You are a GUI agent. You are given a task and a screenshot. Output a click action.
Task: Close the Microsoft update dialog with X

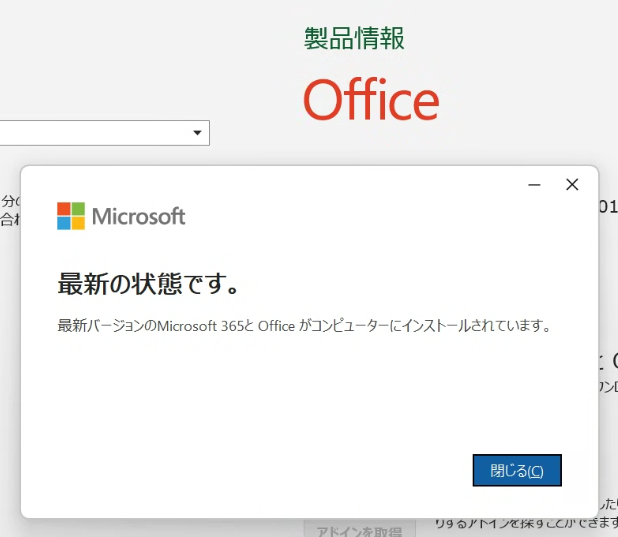[x=572, y=184]
